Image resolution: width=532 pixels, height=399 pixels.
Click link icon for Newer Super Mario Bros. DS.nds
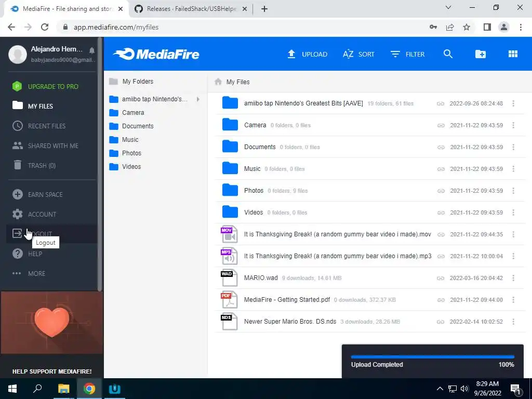(x=441, y=322)
